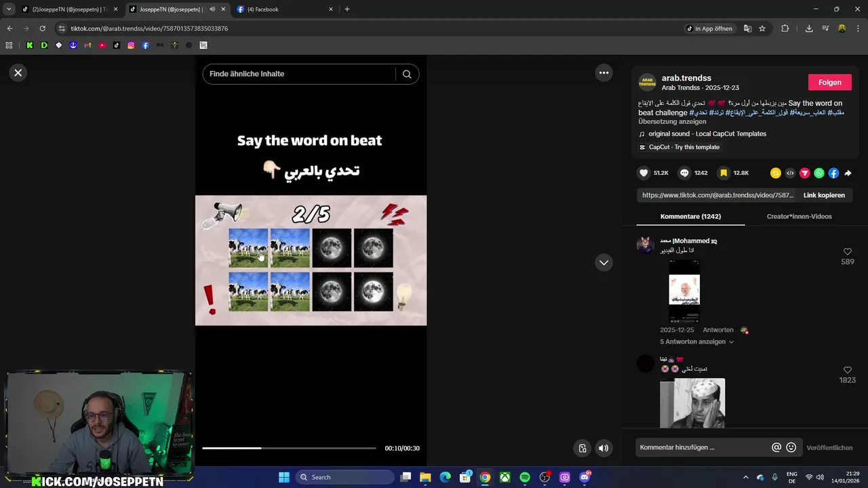This screenshot has height=488, width=868.
Task: Like the video (51.2K heart)
Action: pos(644,173)
